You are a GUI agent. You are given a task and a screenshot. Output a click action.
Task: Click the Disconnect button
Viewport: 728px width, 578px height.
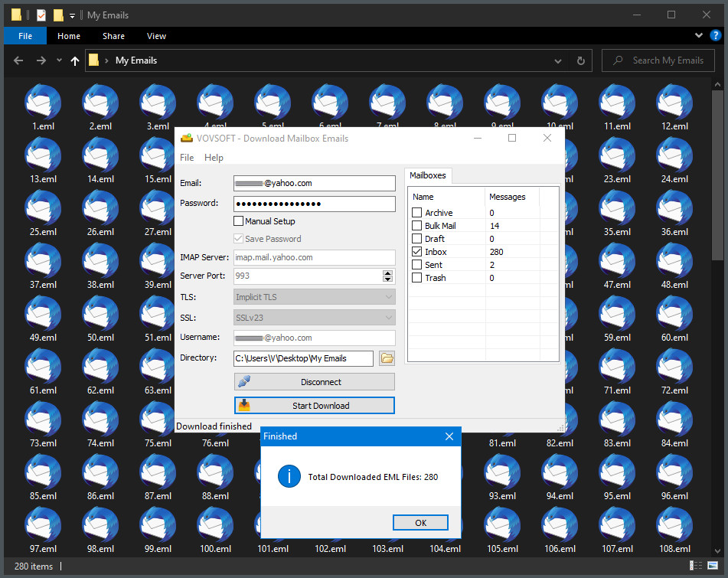[x=315, y=382]
